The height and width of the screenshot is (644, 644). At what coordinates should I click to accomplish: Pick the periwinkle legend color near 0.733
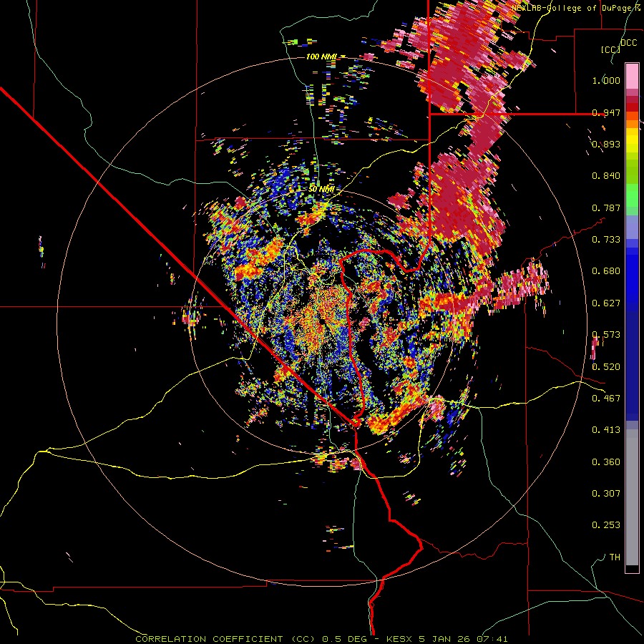pos(632,227)
